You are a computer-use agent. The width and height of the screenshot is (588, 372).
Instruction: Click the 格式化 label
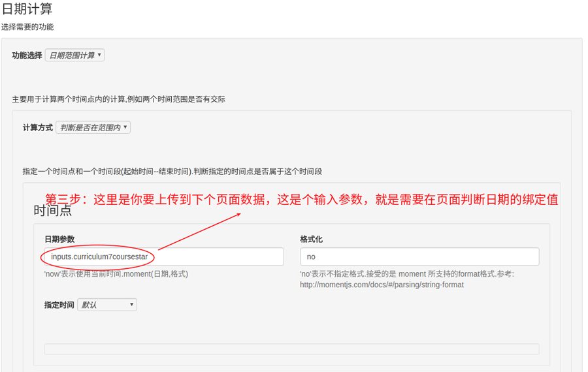point(311,239)
